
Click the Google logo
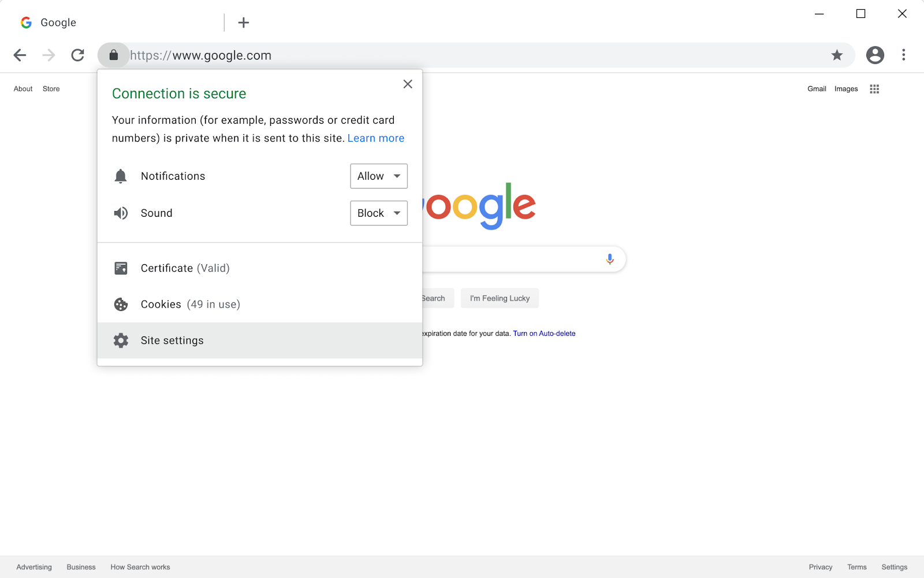pyautogui.click(x=480, y=206)
